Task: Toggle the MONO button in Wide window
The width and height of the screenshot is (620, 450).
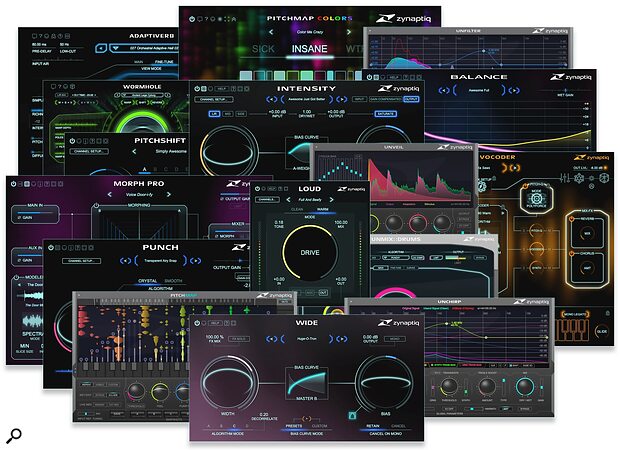Action: [x=395, y=339]
